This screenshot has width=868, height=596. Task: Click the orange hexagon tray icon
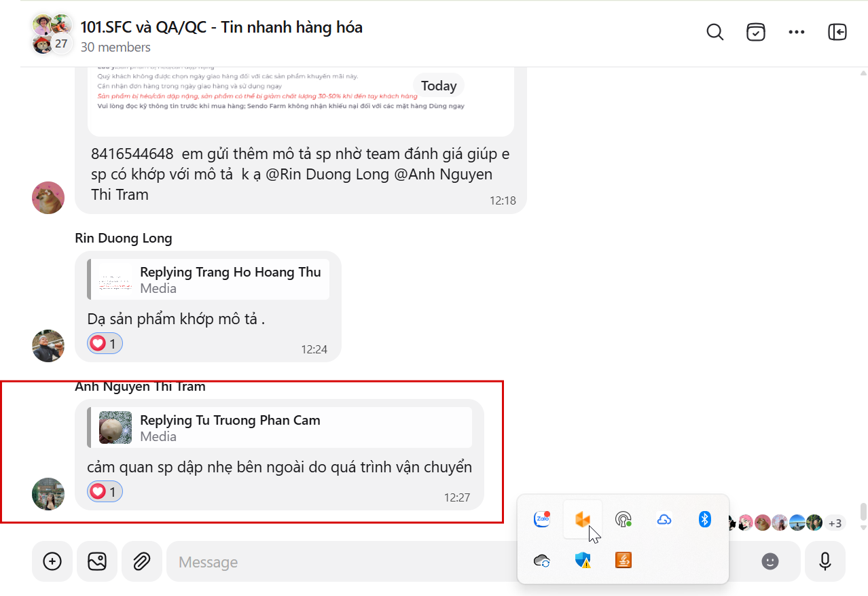click(583, 520)
